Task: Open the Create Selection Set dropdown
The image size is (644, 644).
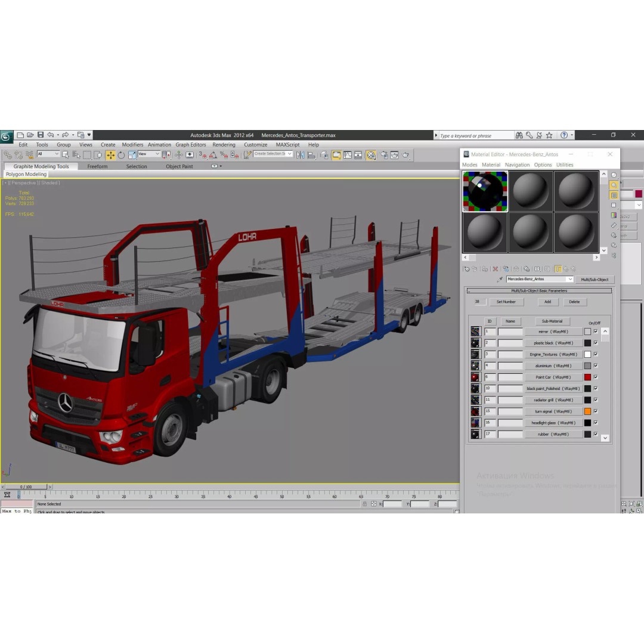Action: point(273,154)
